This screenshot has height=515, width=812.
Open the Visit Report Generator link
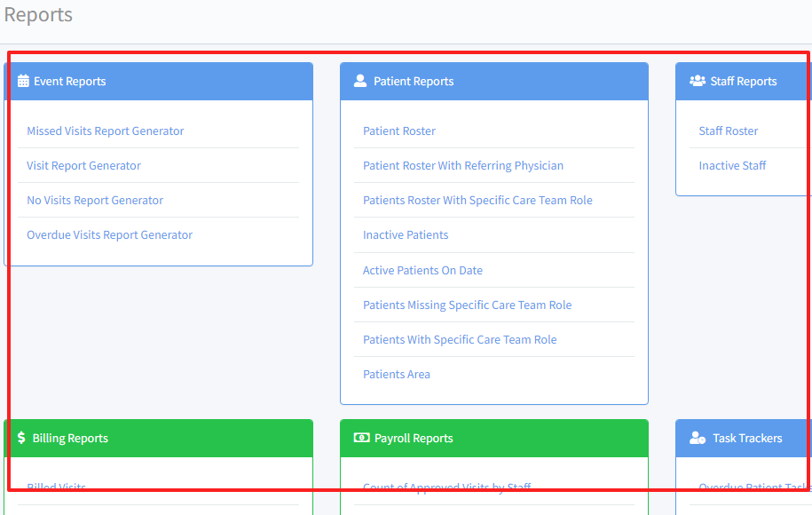83,166
